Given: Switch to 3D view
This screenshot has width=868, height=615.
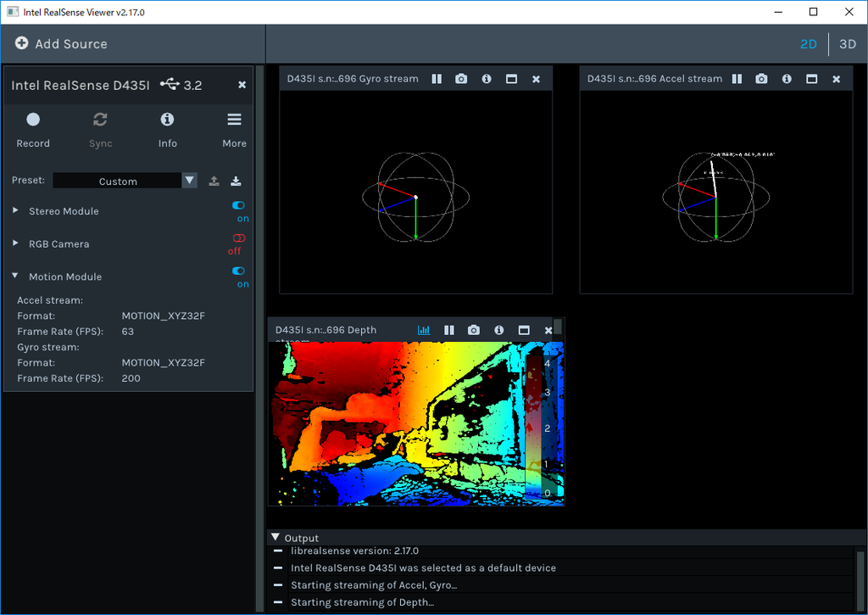Looking at the screenshot, I should [848, 44].
